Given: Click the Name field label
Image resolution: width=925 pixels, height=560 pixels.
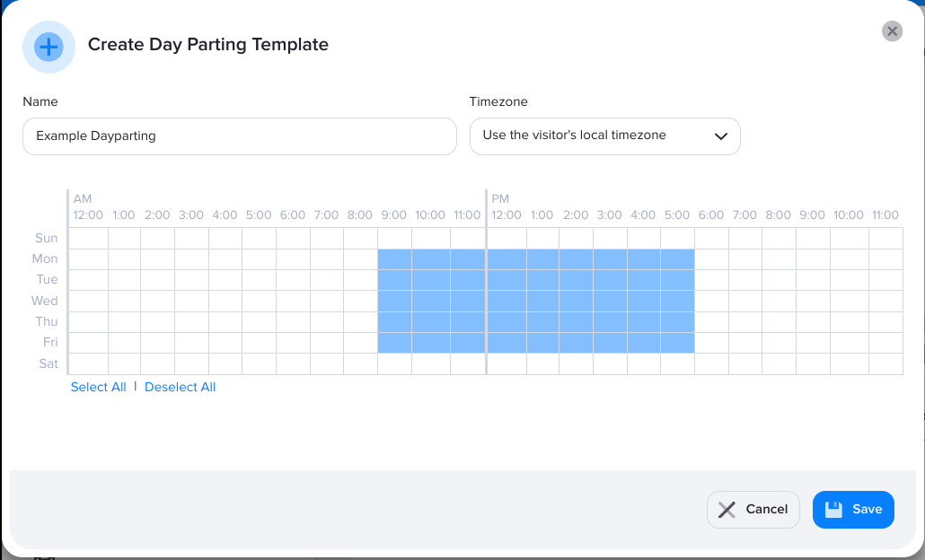Looking at the screenshot, I should click(40, 101).
